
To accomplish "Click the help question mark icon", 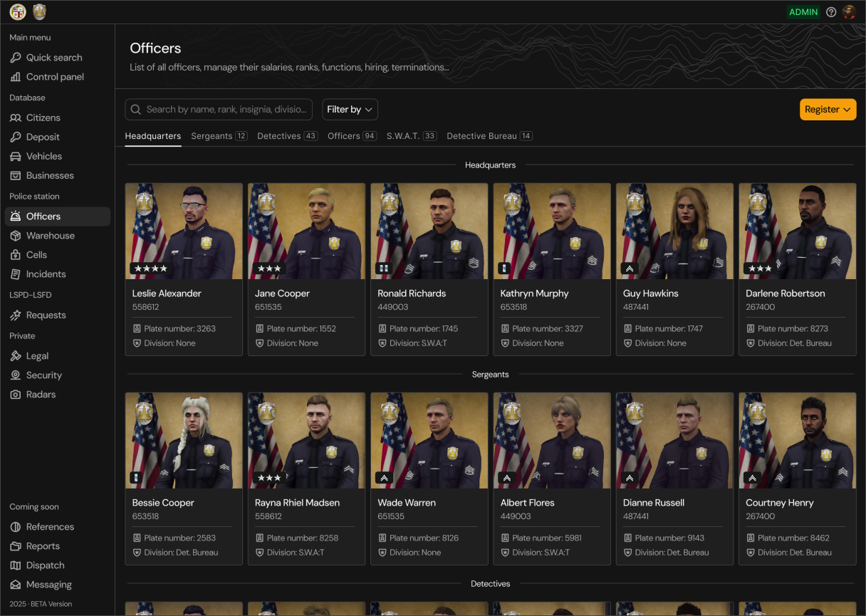I will pos(831,12).
